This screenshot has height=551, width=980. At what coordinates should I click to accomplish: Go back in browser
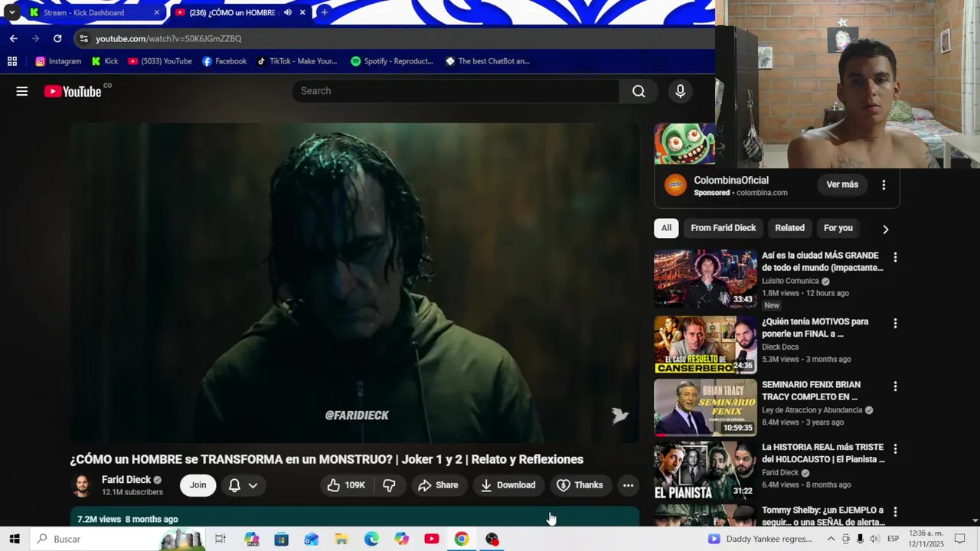click(x=13, y=38)
